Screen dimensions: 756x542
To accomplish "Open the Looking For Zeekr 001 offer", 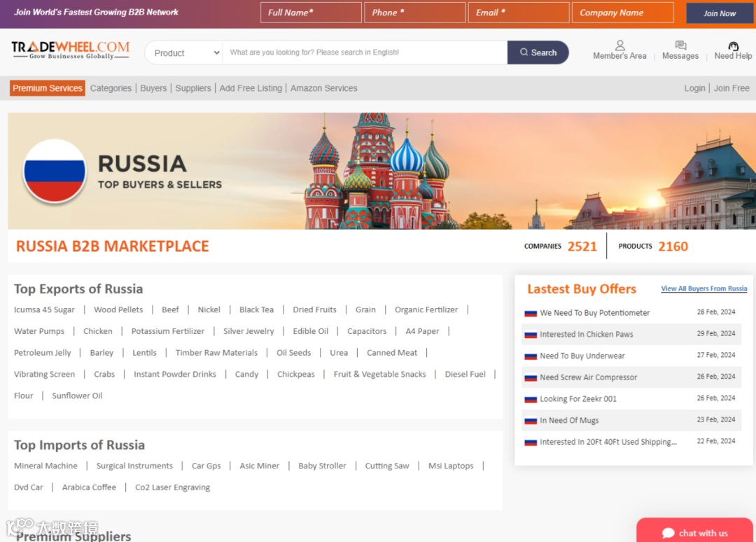I will [x=578, y=398].
